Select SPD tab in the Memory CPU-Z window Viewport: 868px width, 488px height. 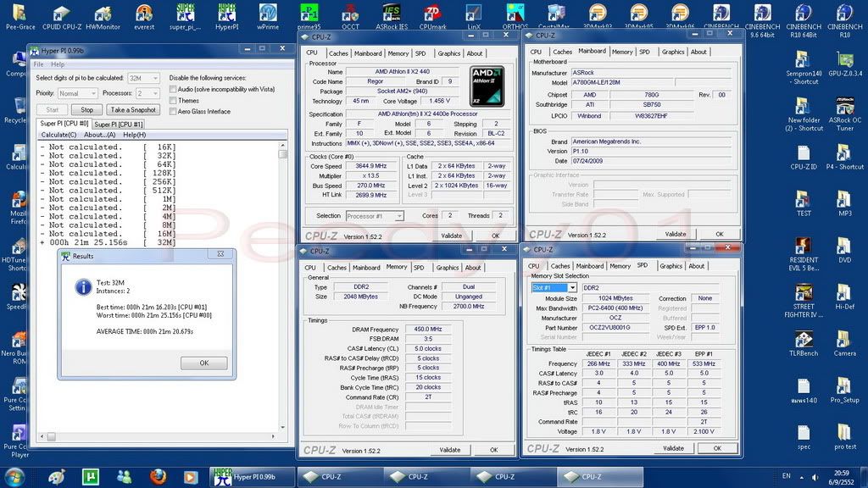(x=419, y=268)
